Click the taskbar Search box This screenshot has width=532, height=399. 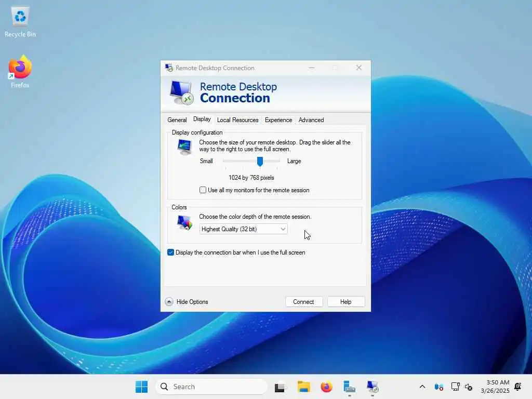click(x=211, y=387)
